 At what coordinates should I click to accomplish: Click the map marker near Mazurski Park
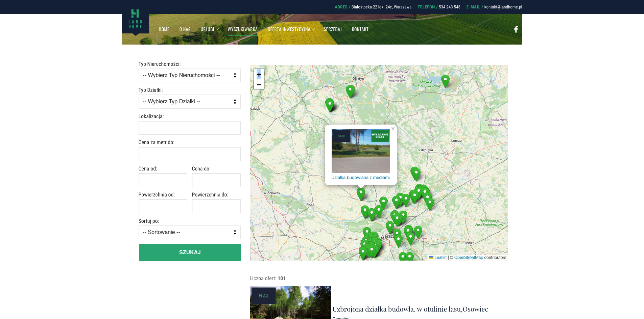click(445, 80)
